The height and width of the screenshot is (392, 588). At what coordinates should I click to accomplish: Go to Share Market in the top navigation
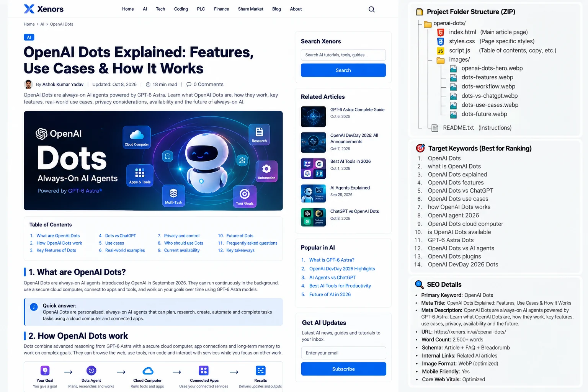pyautogui.click(x=251, y=9)
